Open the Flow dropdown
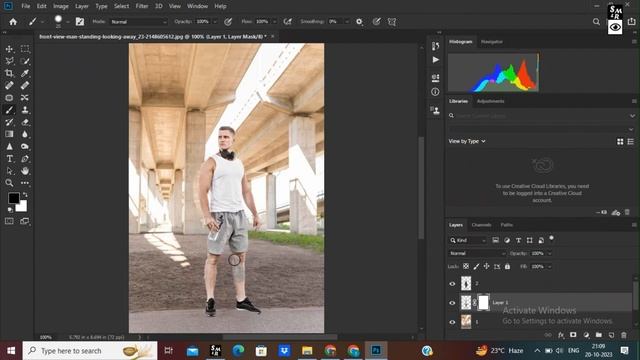 coord(274,22)
